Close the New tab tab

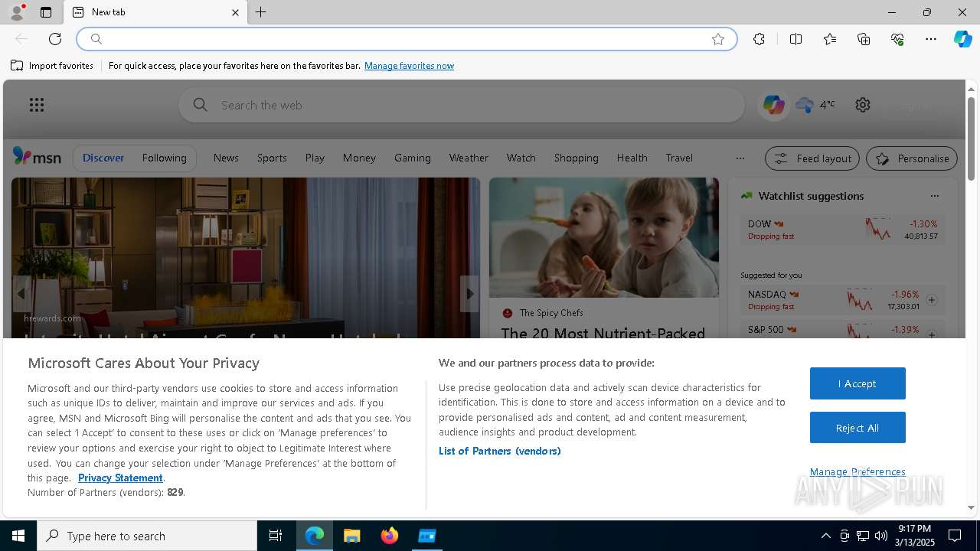click(x=235, y=12)
